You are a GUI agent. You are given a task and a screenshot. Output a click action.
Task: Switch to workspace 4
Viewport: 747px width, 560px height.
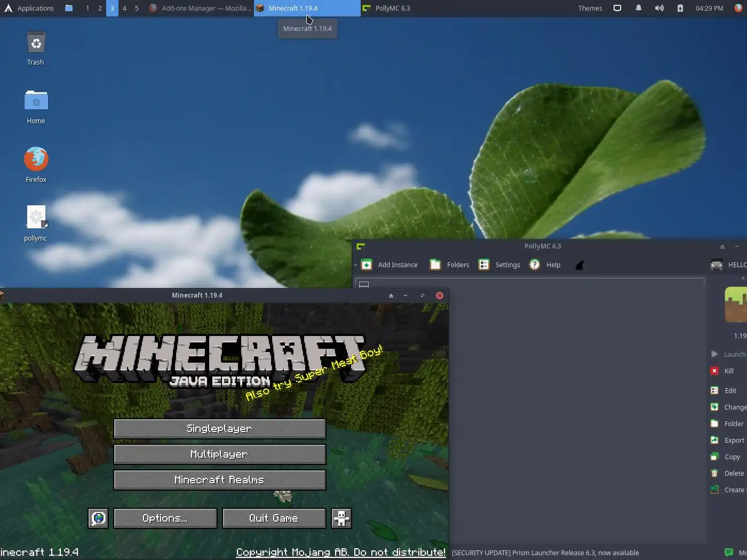click(124, 8)
